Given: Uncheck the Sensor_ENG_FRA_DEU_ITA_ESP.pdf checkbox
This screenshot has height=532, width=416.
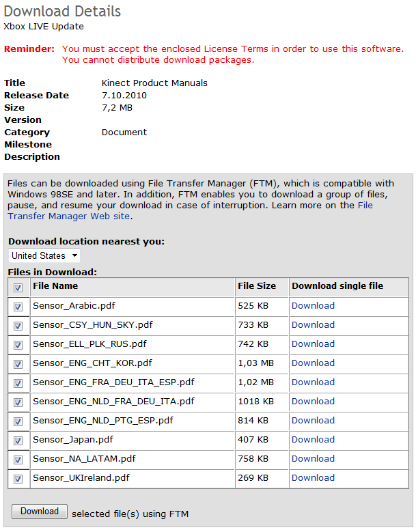Looking at the screenshot, I should point(18,383).
